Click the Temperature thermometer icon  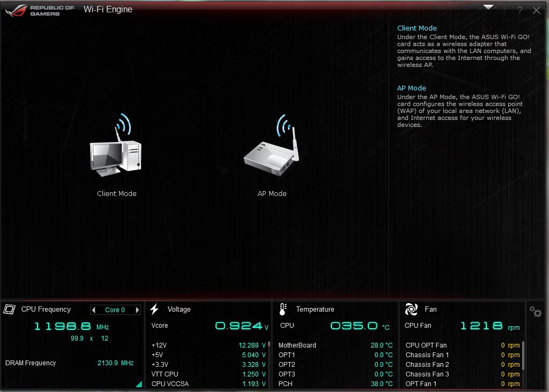pyautogui.click(x=283, y=309)
